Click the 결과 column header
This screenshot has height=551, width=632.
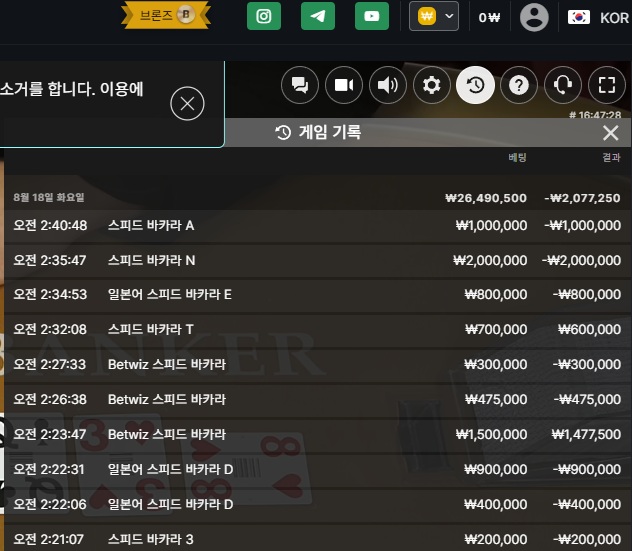click(611, 157)
